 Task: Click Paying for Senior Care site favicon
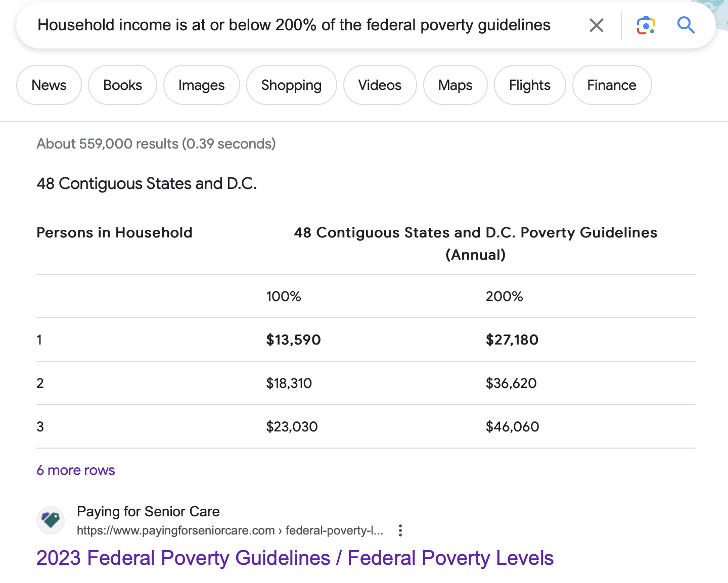point(51,520)
